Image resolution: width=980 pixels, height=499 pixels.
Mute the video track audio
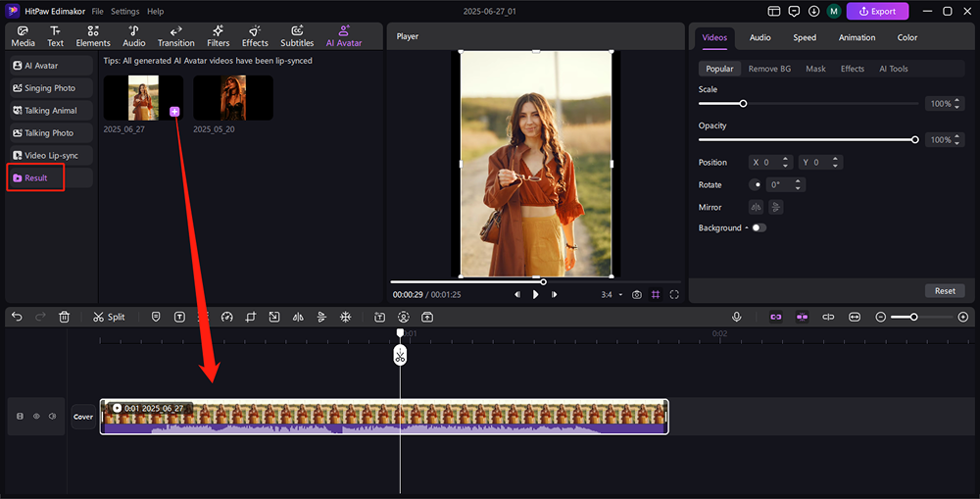tap(53, 417)
